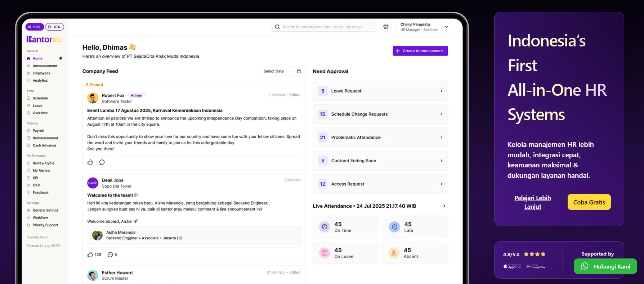
Task: Expand the Cheryl Pangestu profile dropdown
Action: pos(446,27)
